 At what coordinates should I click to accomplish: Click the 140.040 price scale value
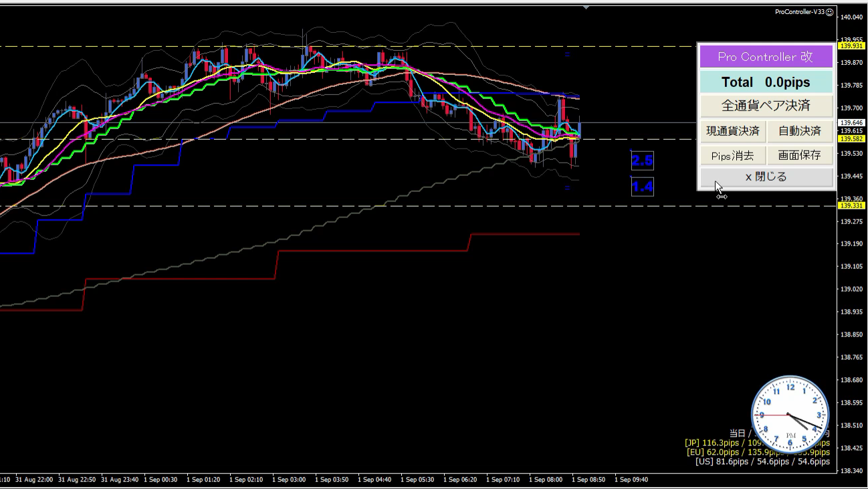(x=852, y=17)
